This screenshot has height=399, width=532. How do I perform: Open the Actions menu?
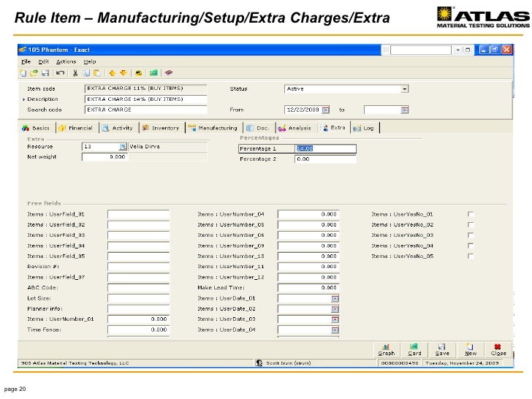click(x=66, y=61)
